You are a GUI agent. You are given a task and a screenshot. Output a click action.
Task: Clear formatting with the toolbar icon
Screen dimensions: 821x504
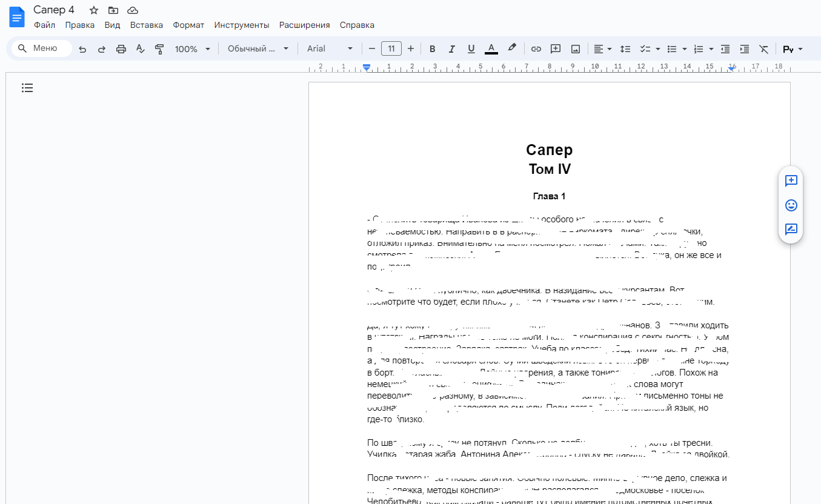click(x=763, y=49)
